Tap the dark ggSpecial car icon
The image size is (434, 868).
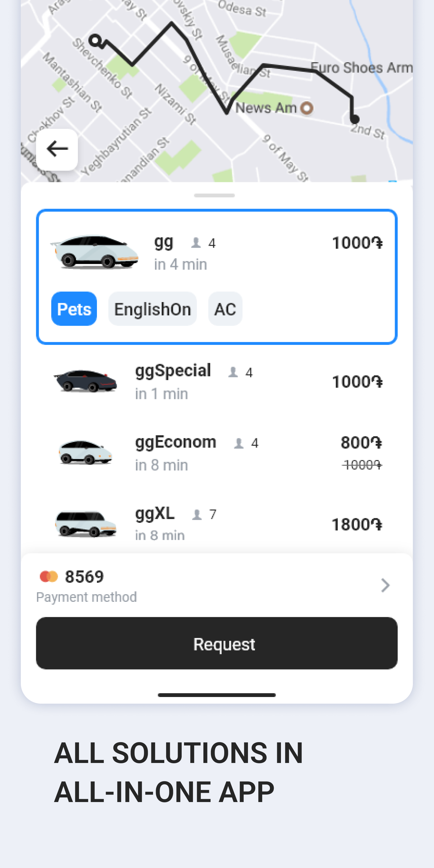click(86, 381)
